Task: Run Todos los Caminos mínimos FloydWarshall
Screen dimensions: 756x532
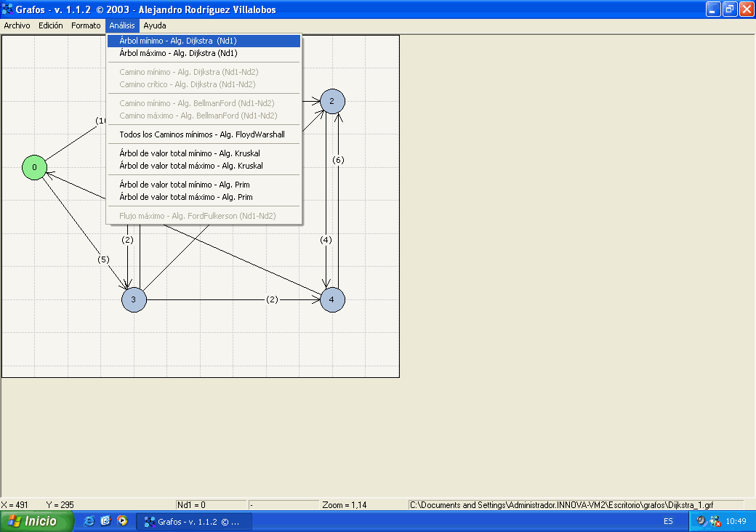Action: 201,134
